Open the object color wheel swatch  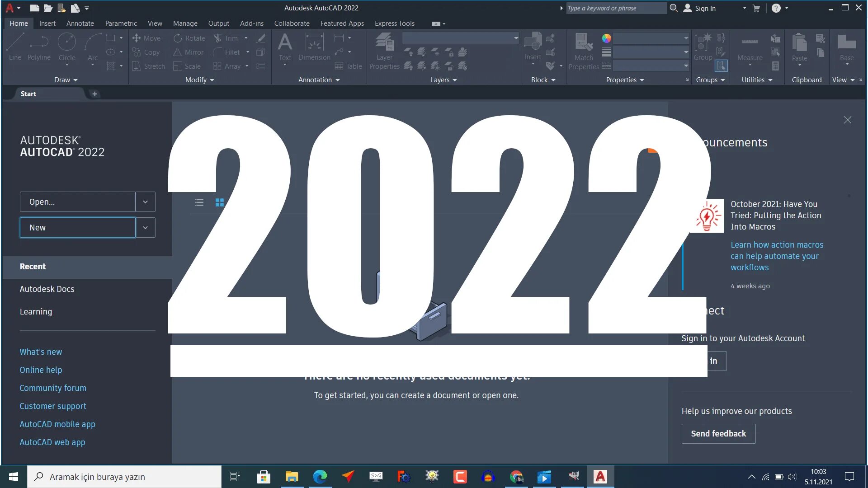[607, 38]
